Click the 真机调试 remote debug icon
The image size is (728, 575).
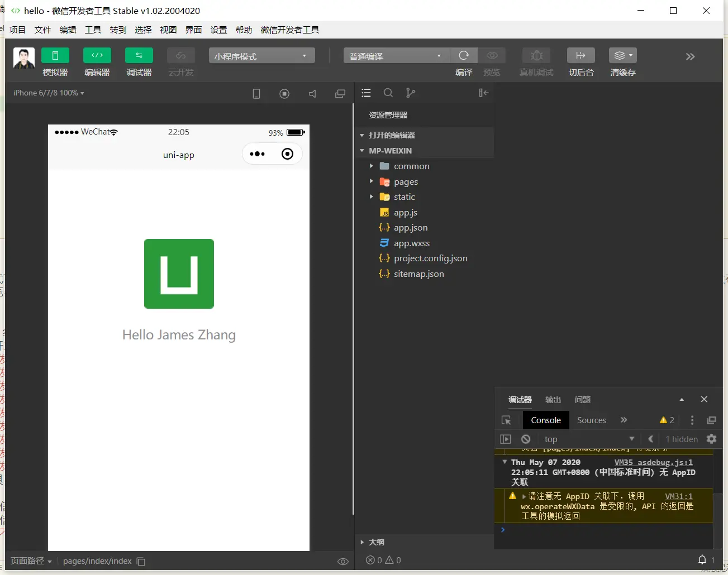click(x=536, y=55)
